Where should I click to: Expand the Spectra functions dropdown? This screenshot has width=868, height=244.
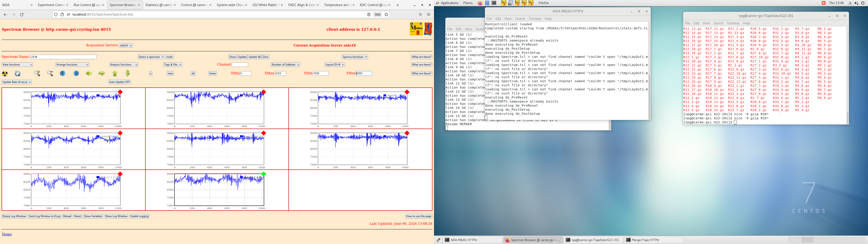(355, 57)
